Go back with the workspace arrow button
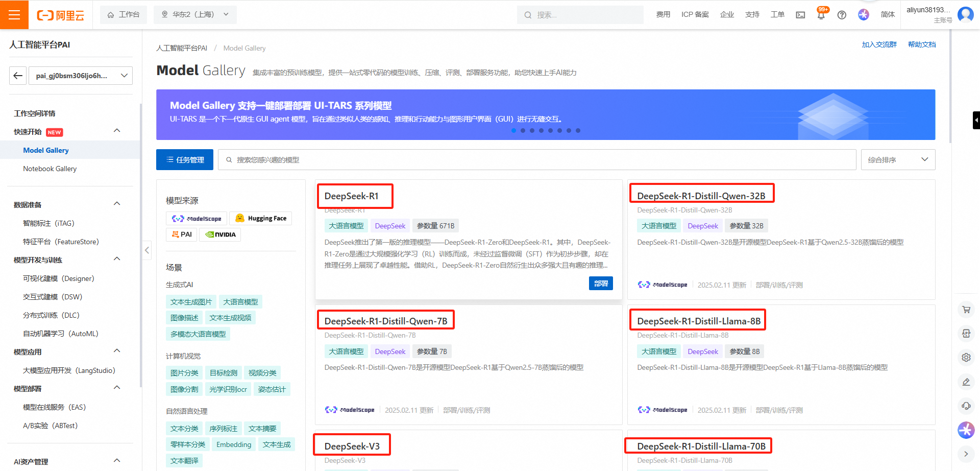The height and width of the screenshot is (471, 980). click(x=18, y=76)
